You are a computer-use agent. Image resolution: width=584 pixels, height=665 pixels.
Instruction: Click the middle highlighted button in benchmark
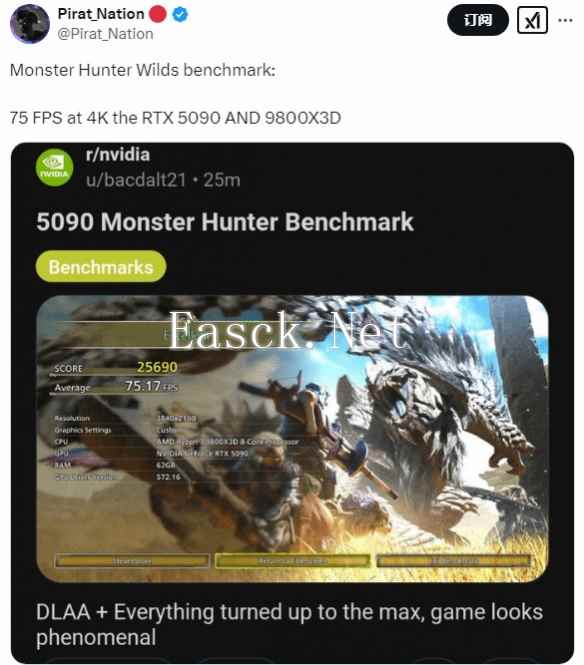click(x=292, y=561)
